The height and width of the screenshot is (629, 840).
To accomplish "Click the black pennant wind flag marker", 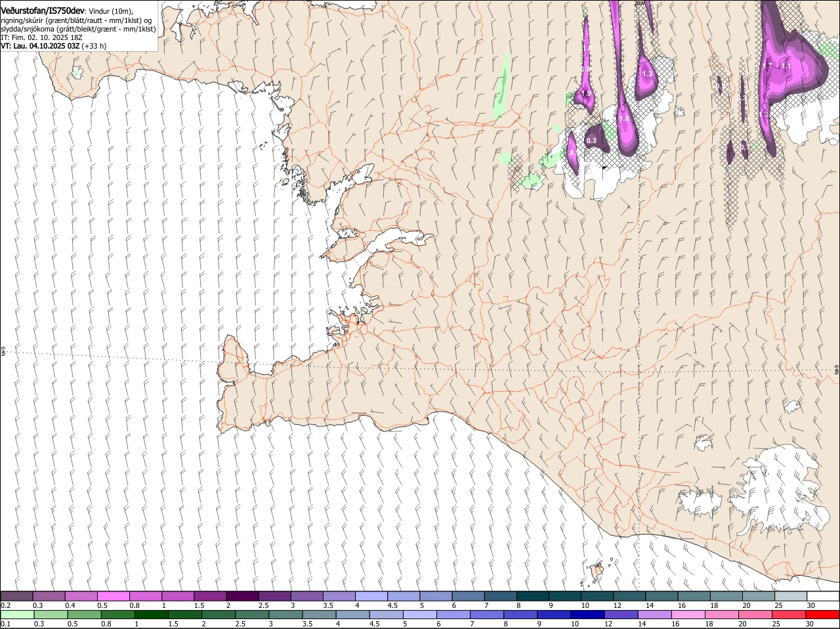I will coord(605,168).
